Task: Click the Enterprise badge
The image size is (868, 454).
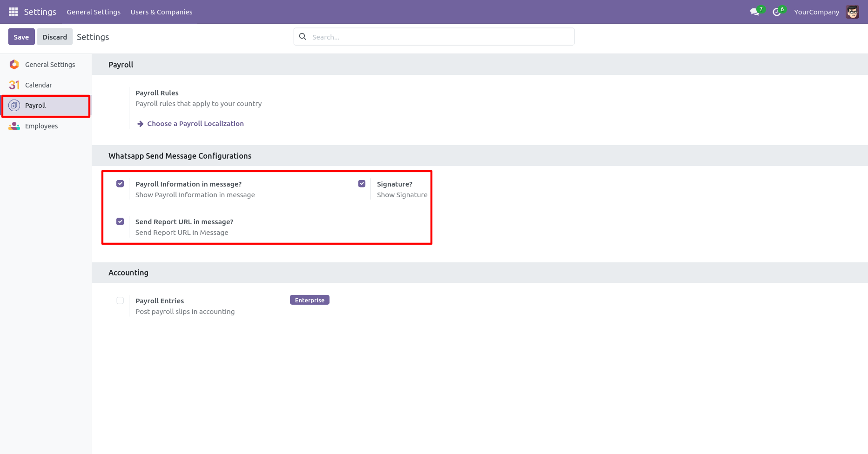Action: tap(310, 300)
